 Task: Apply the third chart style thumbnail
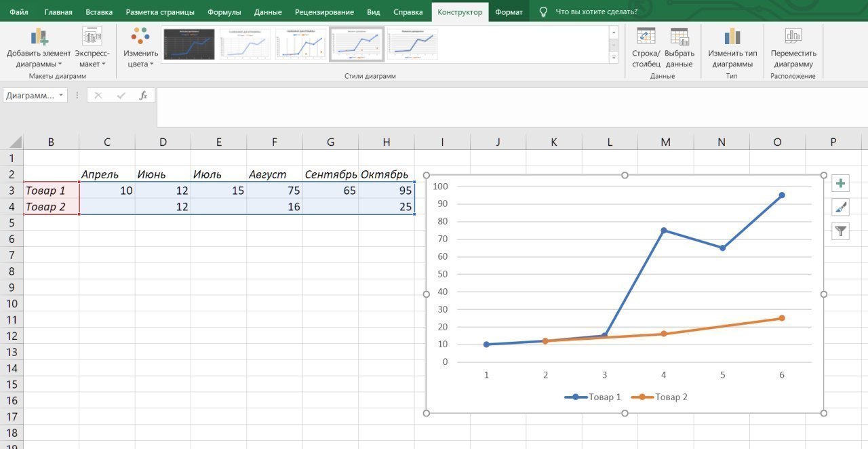(301, 44)
